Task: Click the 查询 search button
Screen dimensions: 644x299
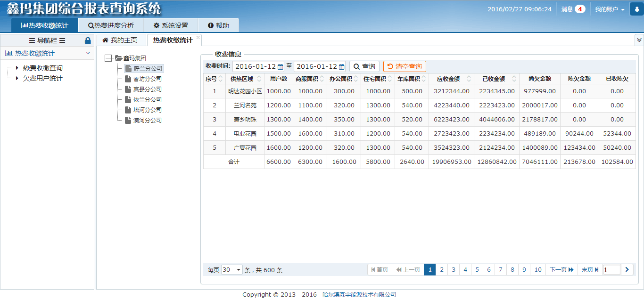Action: (x=364, y=67)
